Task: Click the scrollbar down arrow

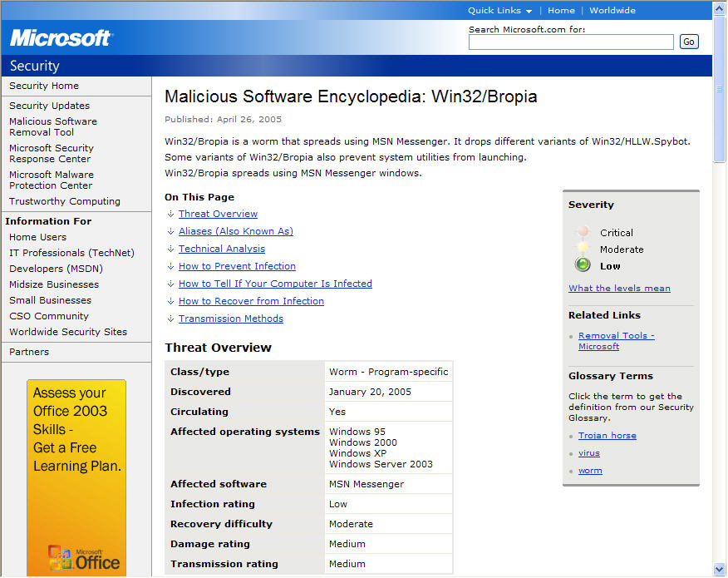Action: pos(719,569)
